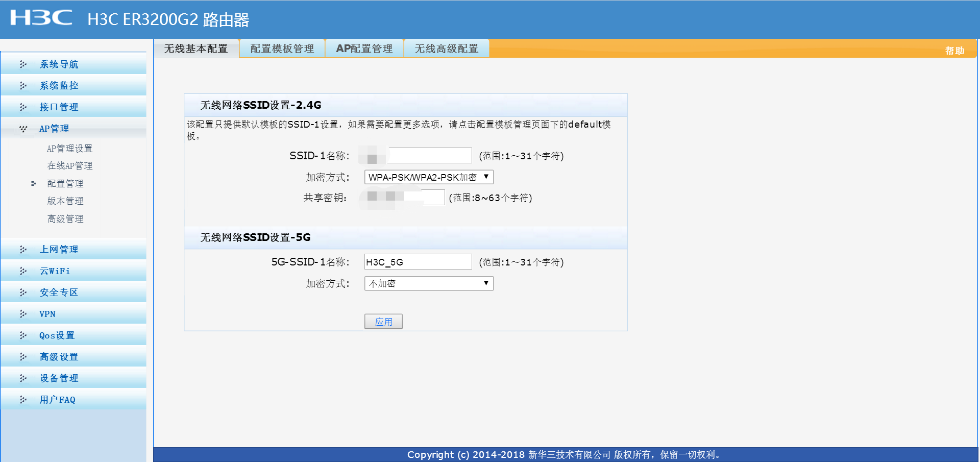Expand the 用户FAQ menu section
The image size is (980, 462).
[x=73, y=400]
